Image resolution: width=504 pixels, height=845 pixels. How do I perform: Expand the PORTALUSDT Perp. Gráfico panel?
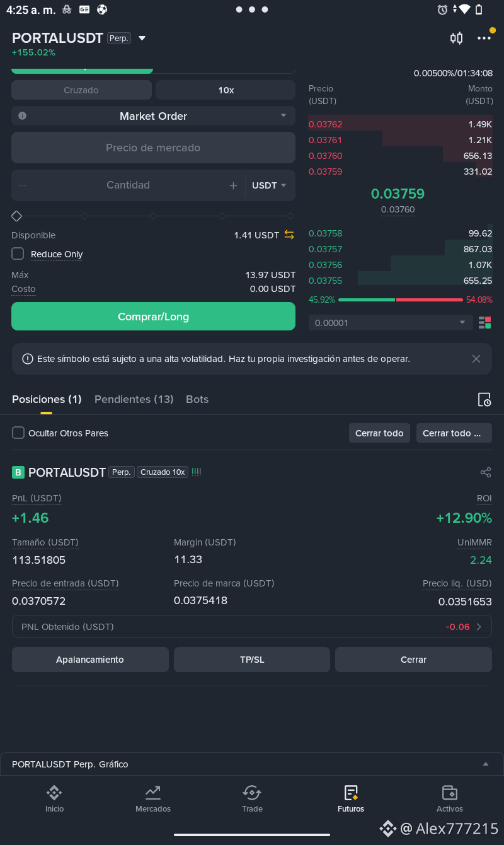tap(485, 764)
